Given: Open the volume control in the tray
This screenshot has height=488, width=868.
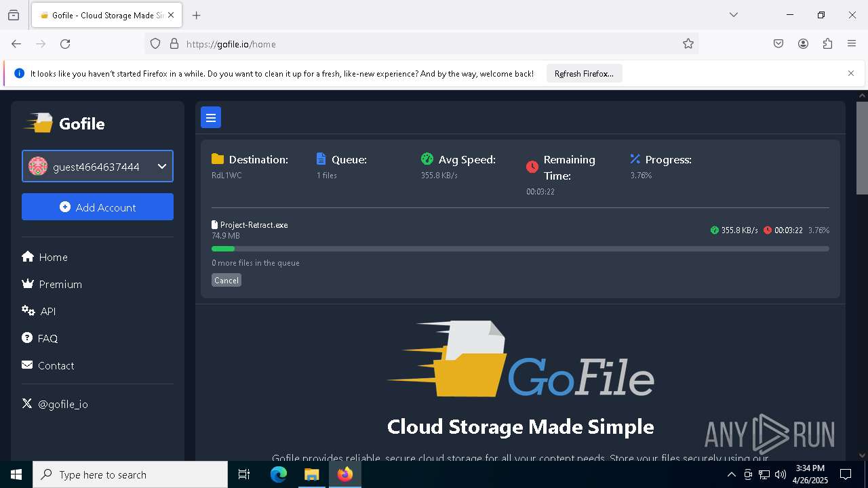Looking at the screenshot, I should [x=781, y=474].
